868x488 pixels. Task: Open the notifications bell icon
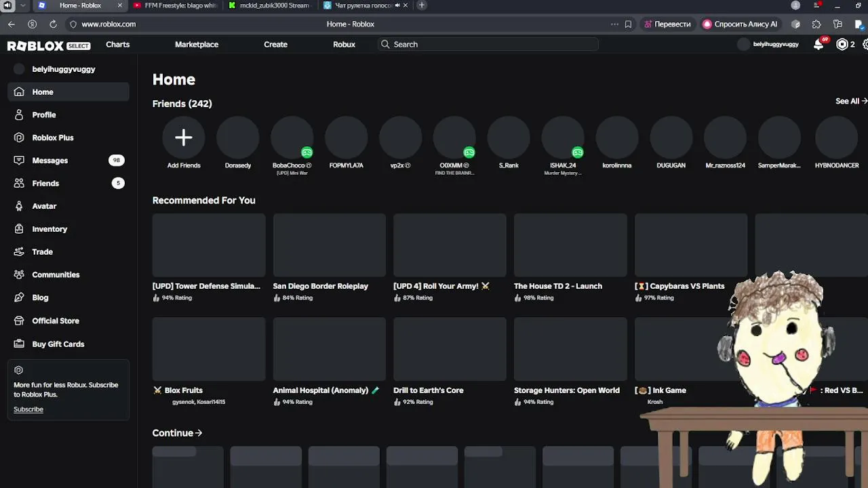click(818, 45)
